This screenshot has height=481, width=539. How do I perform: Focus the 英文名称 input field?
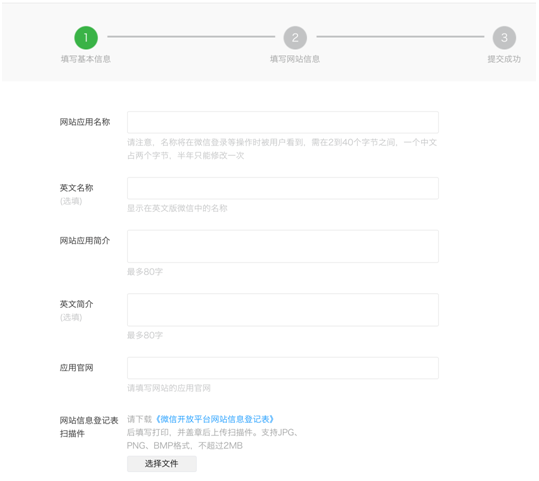tap(283, 188)
